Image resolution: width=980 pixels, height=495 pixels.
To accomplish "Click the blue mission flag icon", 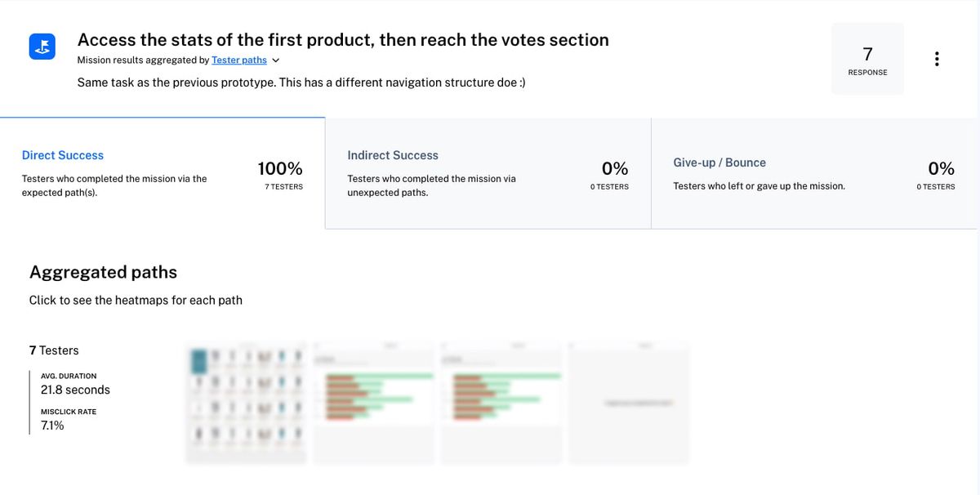I will 42,47.
